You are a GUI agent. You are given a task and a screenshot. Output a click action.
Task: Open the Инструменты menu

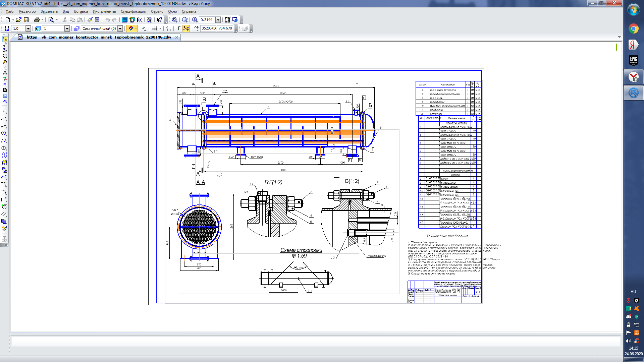click(104, 11)
